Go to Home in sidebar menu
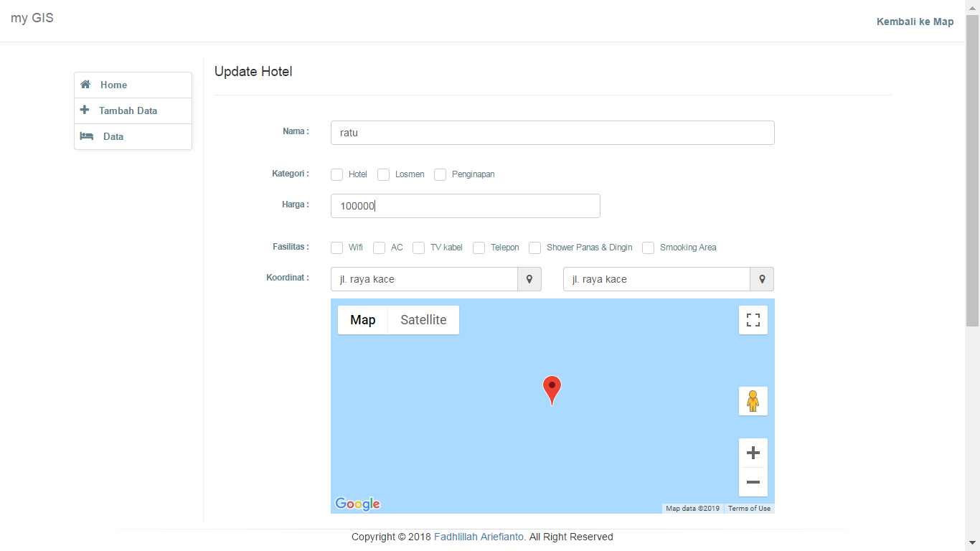Screen dimensions: 980x551 click(113, 85)
